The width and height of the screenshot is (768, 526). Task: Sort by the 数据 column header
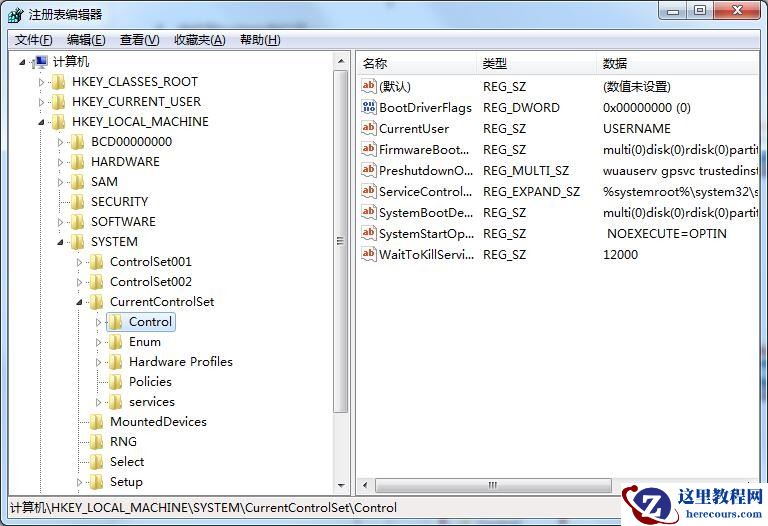tap(678, 63)
